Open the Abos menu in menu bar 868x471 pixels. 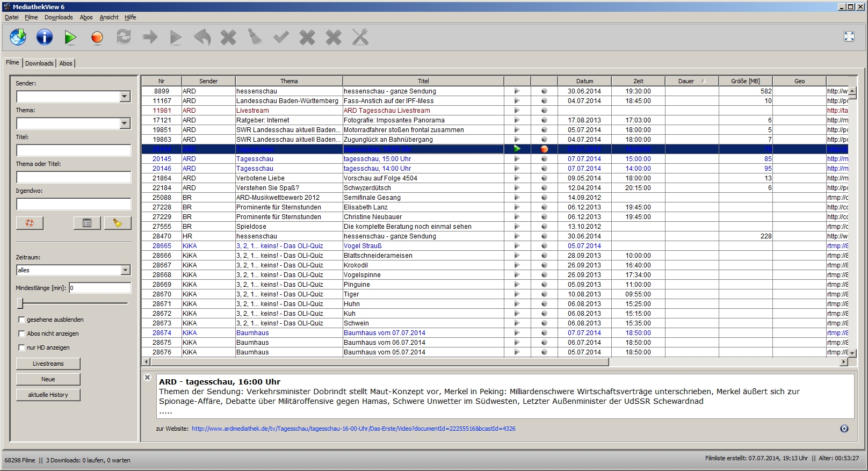tap(86, 17)
